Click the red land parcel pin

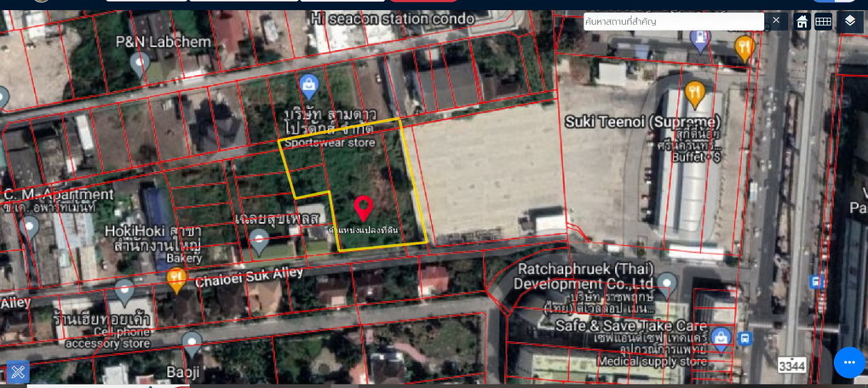[364, 208]
